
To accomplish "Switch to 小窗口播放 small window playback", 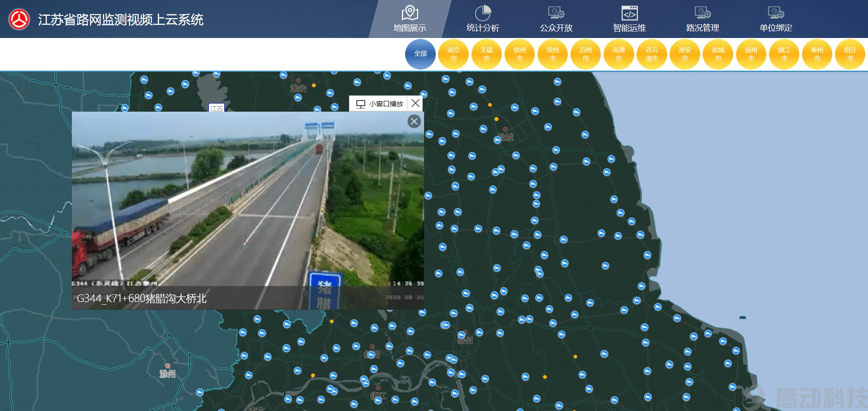I will pos(379,104).
